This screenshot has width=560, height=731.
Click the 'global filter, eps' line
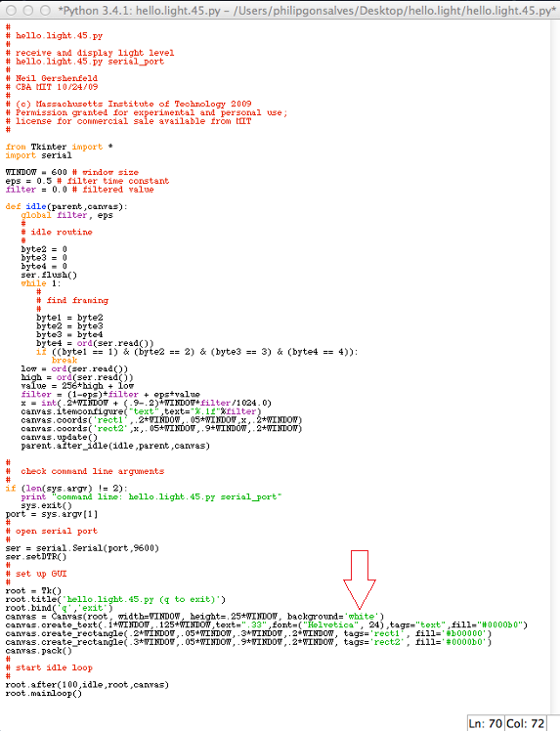tap(66, 215)
